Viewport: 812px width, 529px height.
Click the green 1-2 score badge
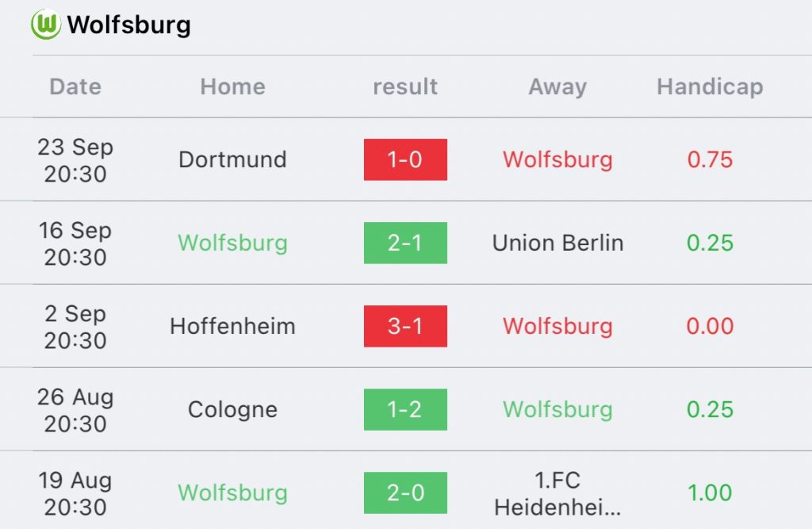pos(405,409)
